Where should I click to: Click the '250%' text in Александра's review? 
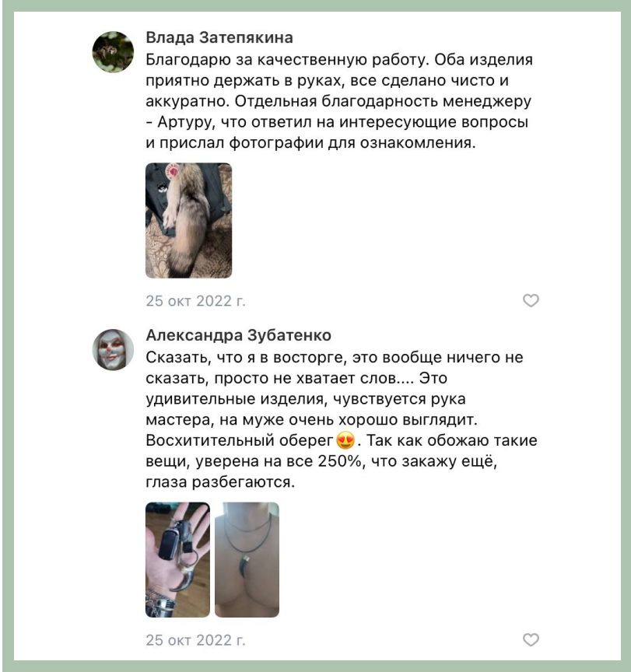pos(340,461)
